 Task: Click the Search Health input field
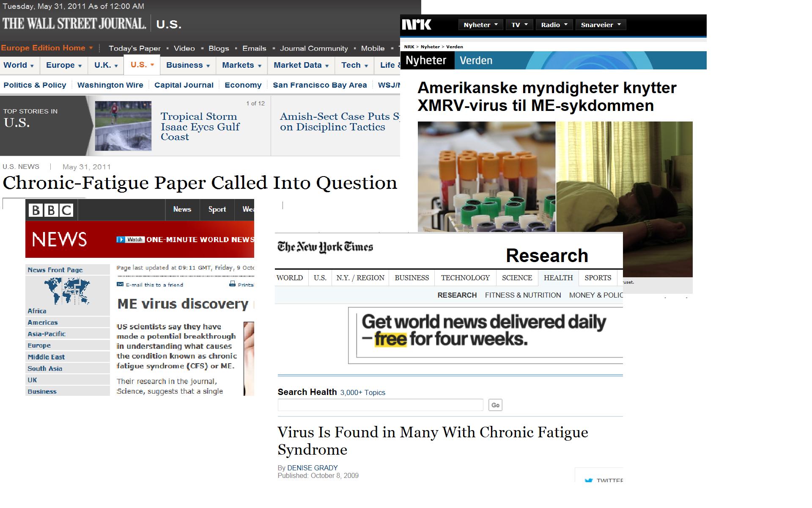[380, 405]
